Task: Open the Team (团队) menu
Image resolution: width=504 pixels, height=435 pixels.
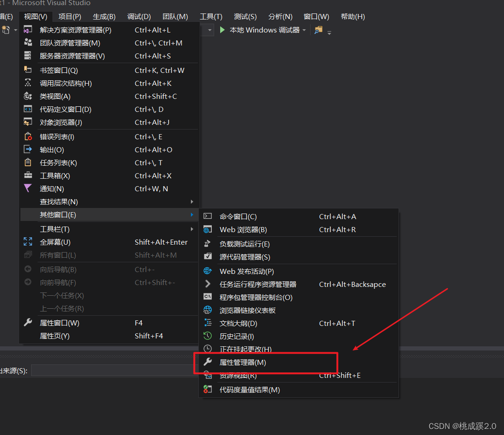Action: pyautogui.click(x=175, y=16)
